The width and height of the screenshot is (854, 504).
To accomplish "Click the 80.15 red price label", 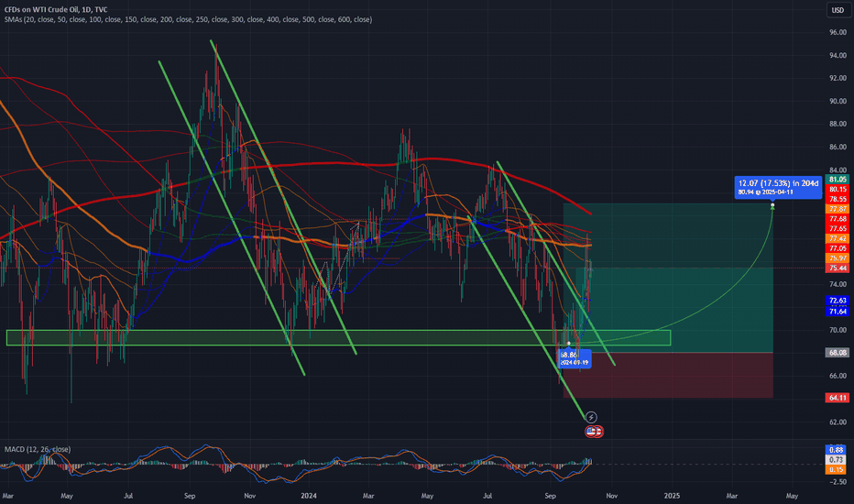I will [838, 189].
